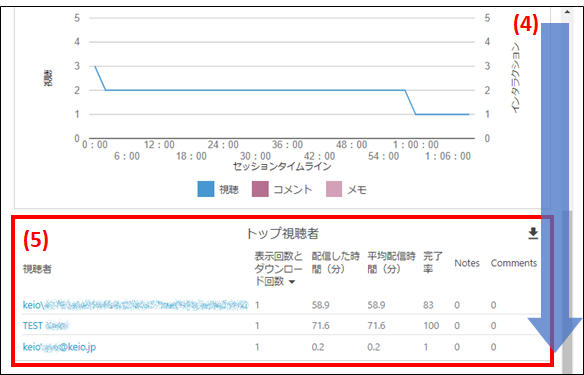Click the pink メモ legend swatch
The image size is (584, 375).
point(334,189)
